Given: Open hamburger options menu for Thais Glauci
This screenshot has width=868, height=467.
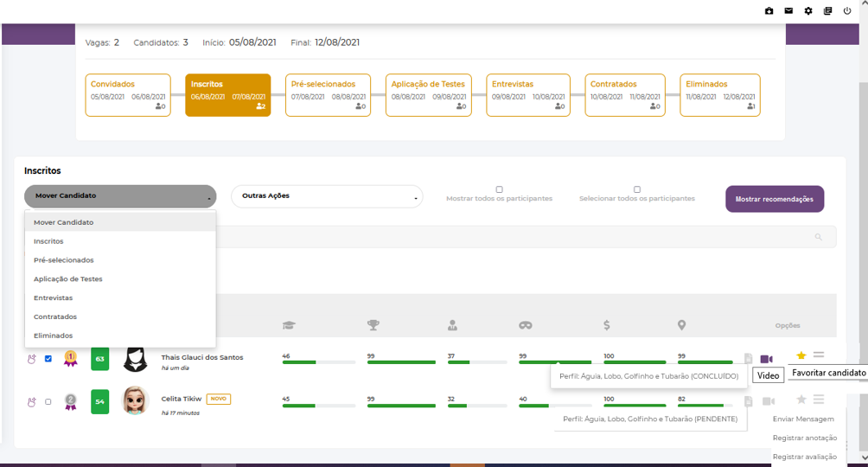Looking at the screenshot, I should pos(819,355).
